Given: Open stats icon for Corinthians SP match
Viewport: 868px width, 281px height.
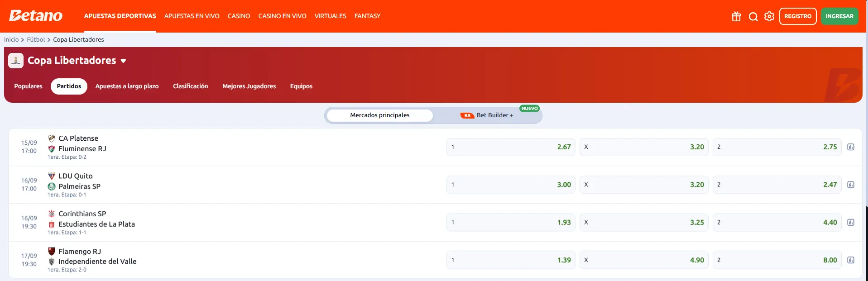Looking at the screenshot, I should pos(851,222).
